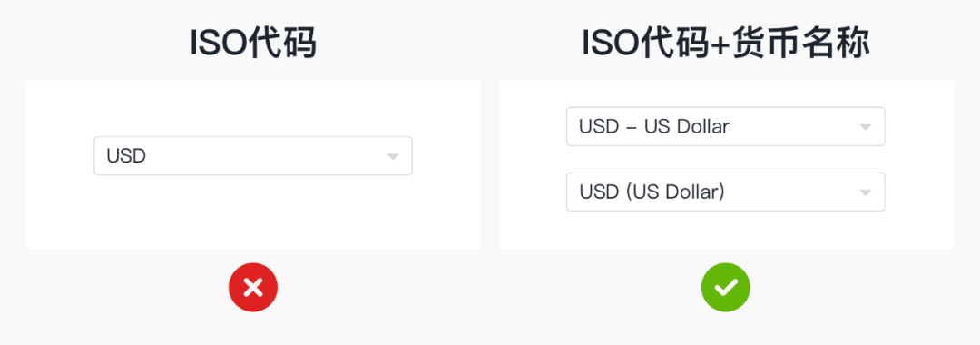Click empty white area above left USD dropdown

click(253, 108)
